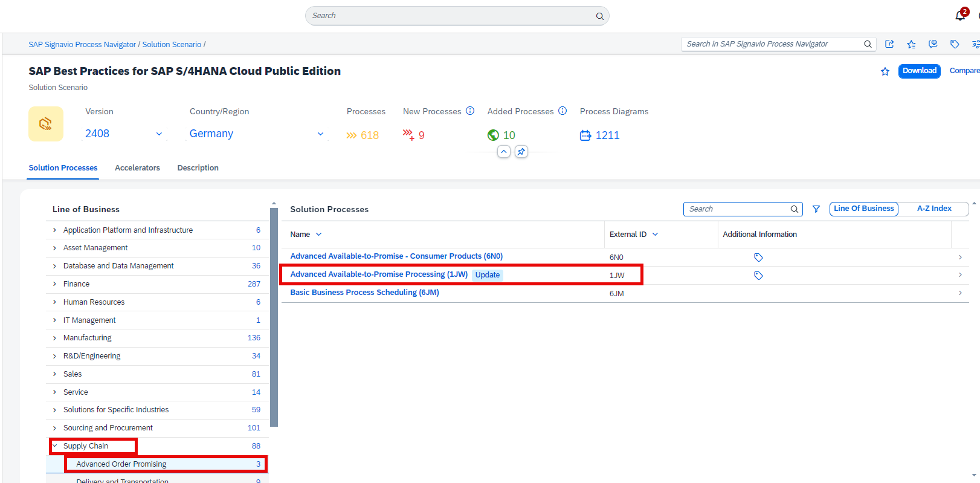Viewport: 980px width, 483px height.
Task: Focus the Solution Processes search field
Action: pos(743,209)
